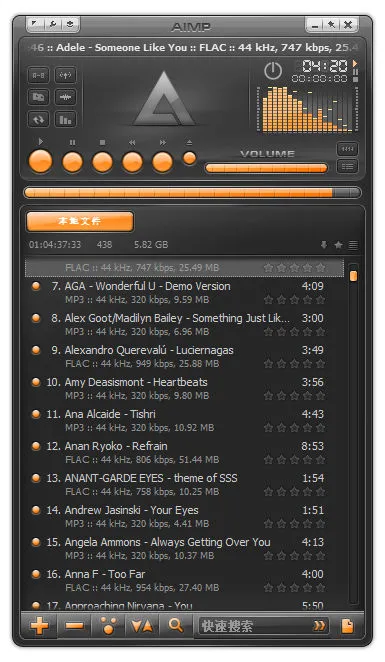Click the highlighted FLAC 747 kbps row
385x662 pixels.
click(184, 268)
